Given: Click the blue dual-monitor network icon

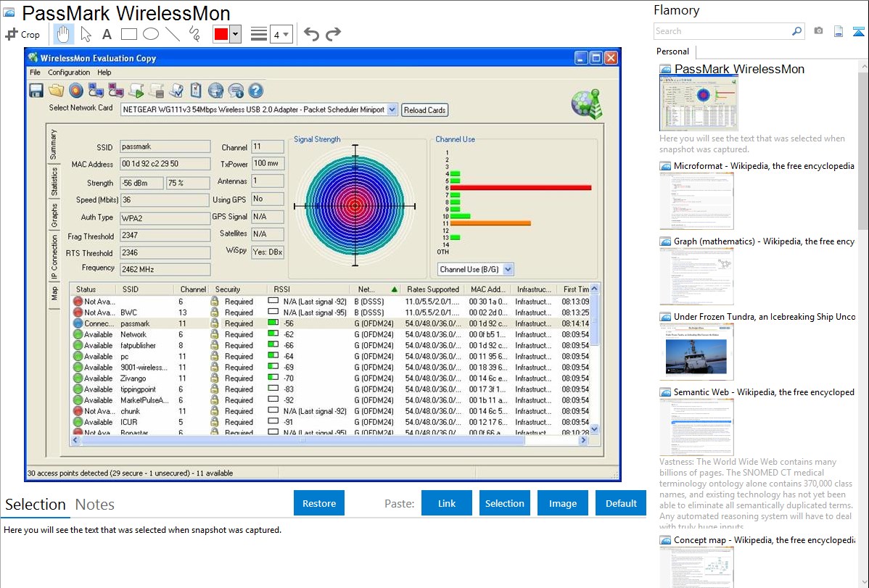Looking at the screenshot, I should point(96,91).
